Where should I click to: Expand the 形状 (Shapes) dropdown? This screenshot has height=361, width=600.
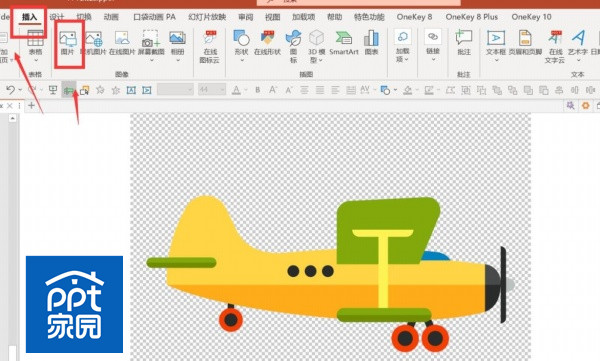pos(241,46)
